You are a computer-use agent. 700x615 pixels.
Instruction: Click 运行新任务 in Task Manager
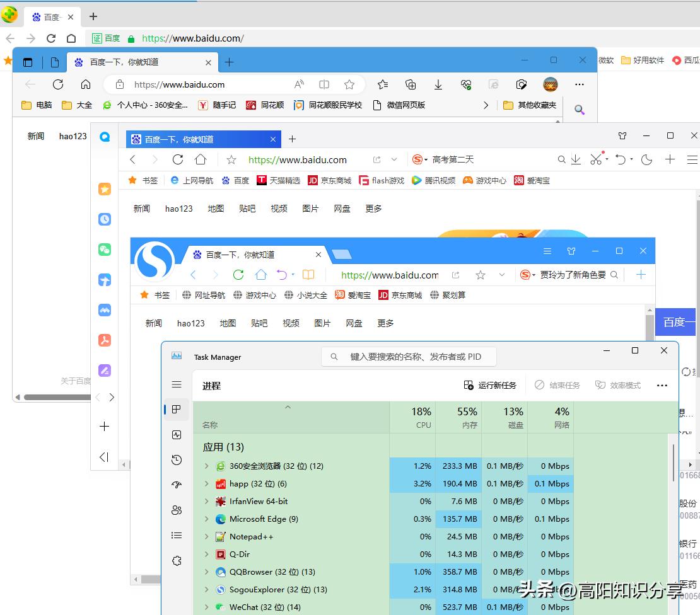(490, 386)
